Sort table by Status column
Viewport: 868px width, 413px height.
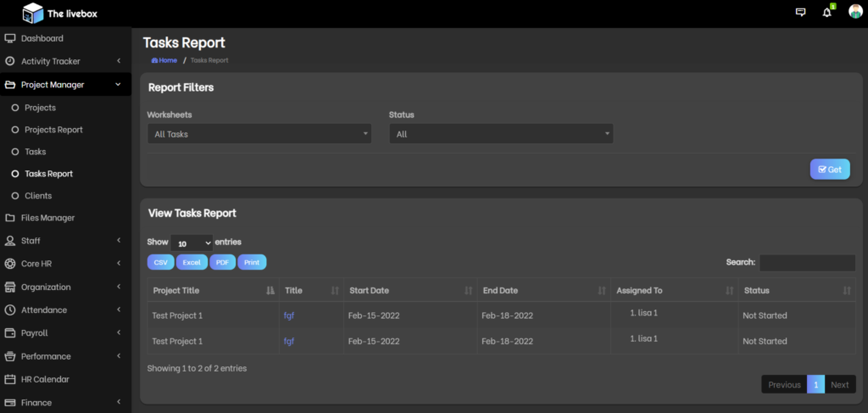(x=796, y=290)
